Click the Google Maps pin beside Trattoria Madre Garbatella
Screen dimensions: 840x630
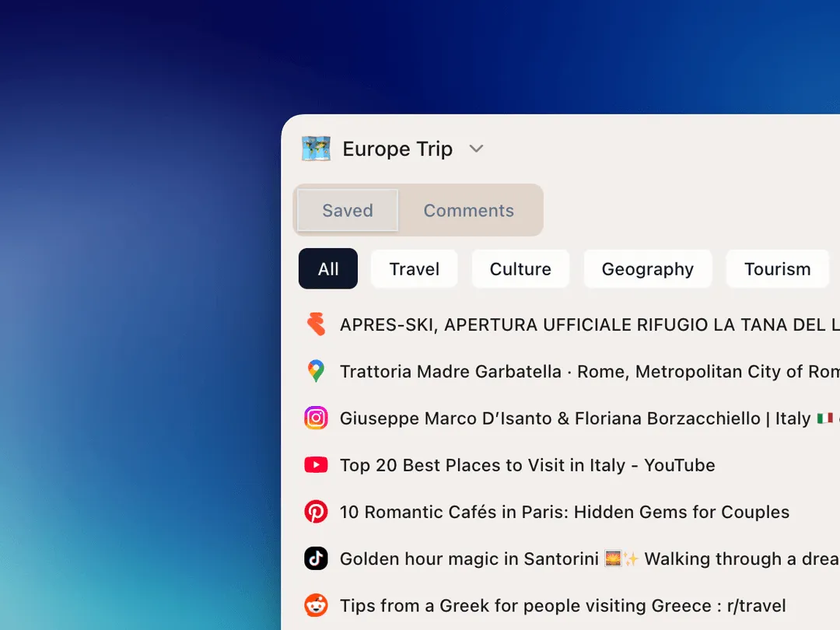[x=316, y=371]
